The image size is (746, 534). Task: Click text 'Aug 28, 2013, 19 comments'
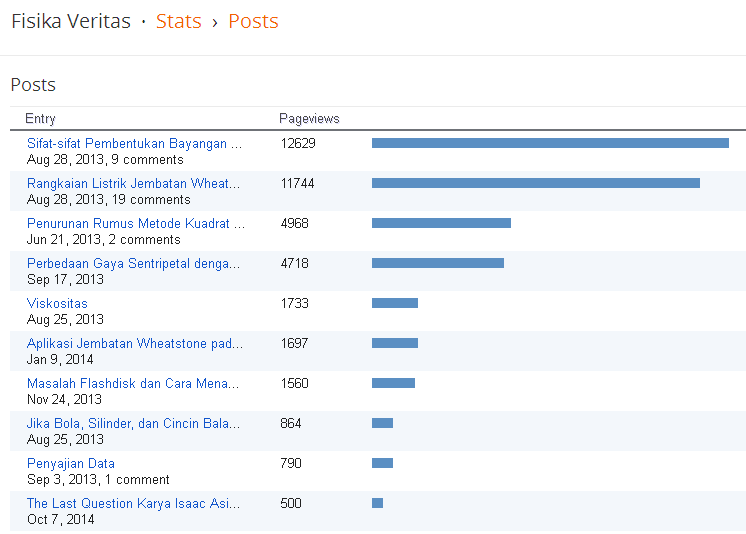(x=108, y=199)
